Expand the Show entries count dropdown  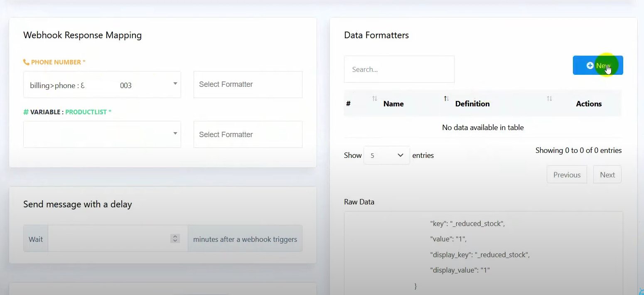coord(386,155)
